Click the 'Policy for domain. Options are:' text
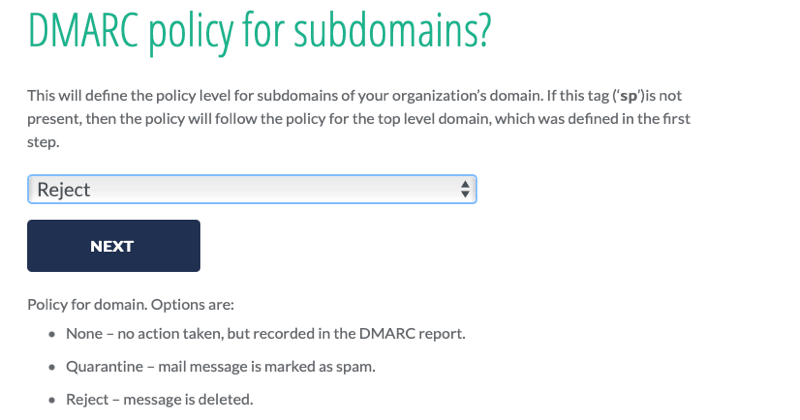The width and height of the screenshot is (800, 420). (x=131, y=305)
